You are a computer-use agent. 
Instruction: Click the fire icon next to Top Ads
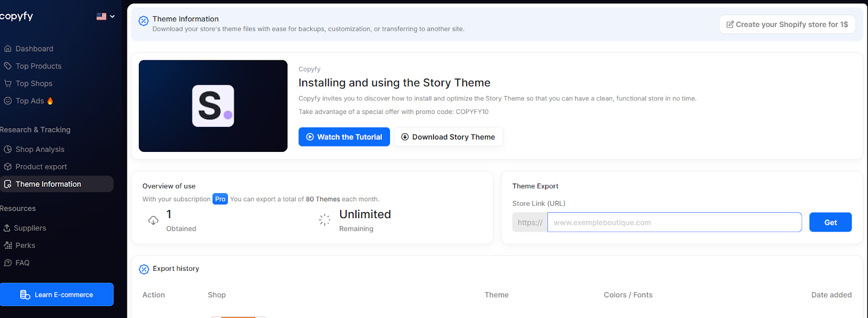(50, 101)
